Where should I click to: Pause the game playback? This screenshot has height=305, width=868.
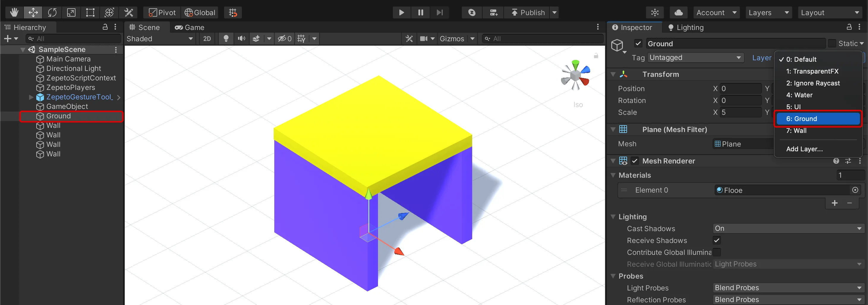tap(420, 12)
